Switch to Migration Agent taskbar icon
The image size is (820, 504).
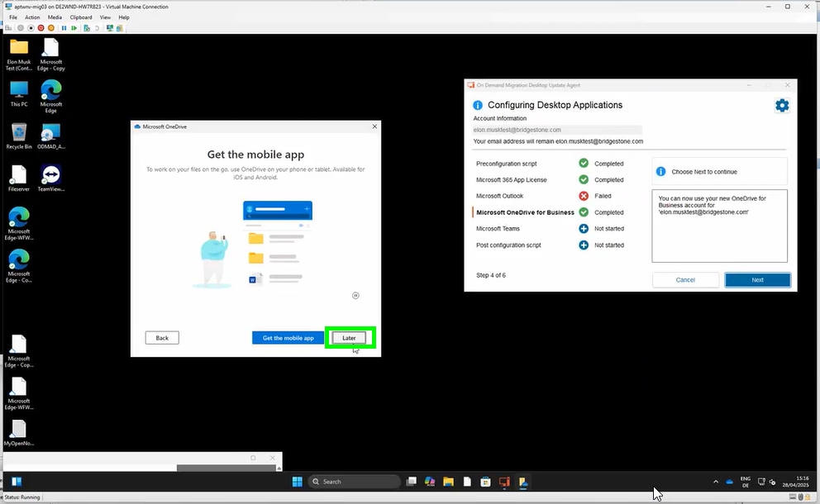pyautogui.click(x=504, y=482)
